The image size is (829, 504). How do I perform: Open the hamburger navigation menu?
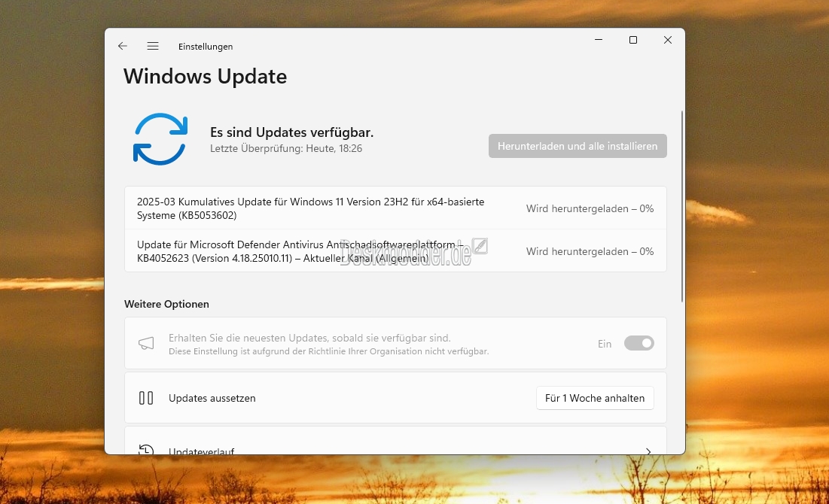153,46
